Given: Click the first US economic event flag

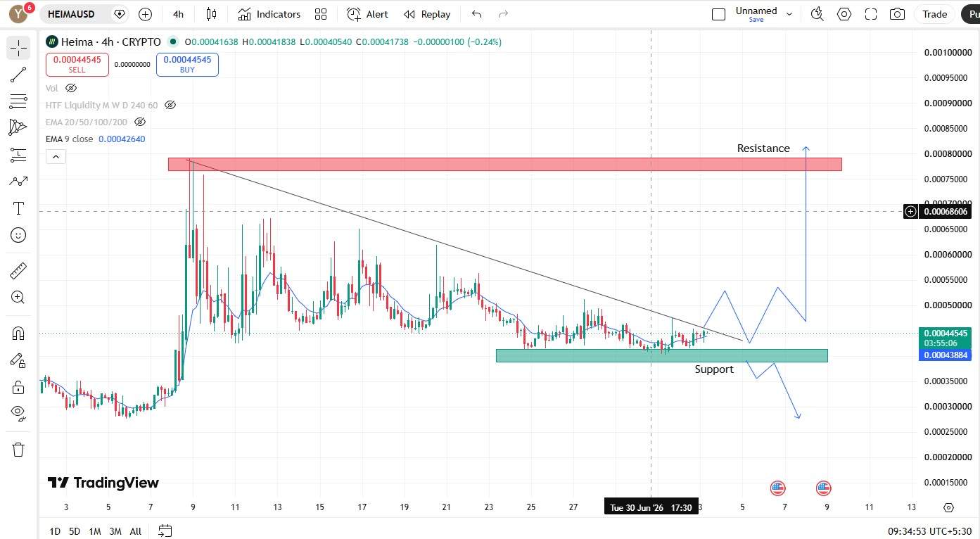Looking at the screenshot, I should tap(777, 488).
